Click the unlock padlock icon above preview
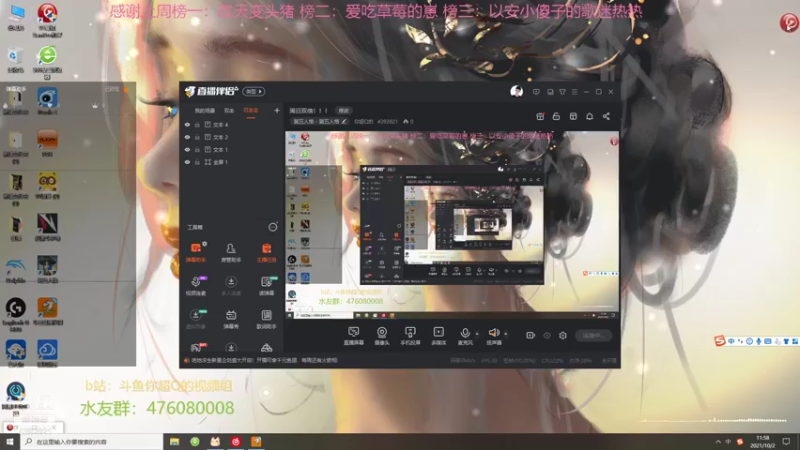This screenshot has height=450, width=800. pyautogui.click(x=556, y=116)
